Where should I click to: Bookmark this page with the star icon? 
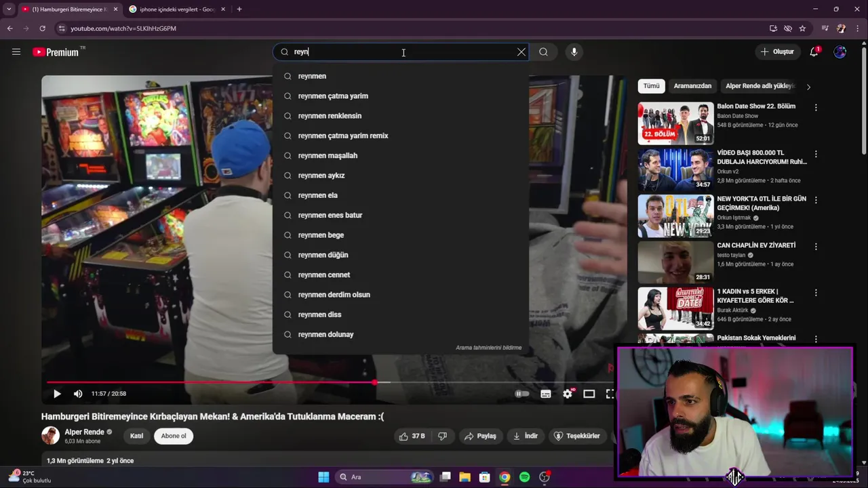(x=802, y=28)
